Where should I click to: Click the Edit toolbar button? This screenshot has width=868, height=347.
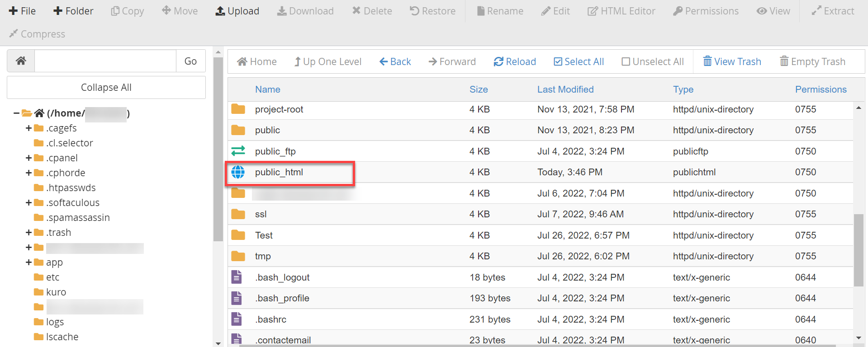[555, 11]
